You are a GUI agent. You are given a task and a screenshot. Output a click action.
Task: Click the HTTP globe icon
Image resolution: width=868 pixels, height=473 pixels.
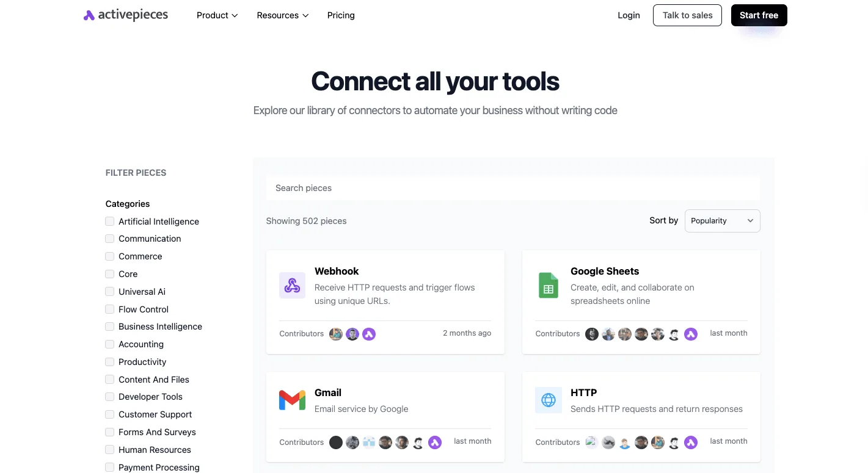click(x=548, y=400)
